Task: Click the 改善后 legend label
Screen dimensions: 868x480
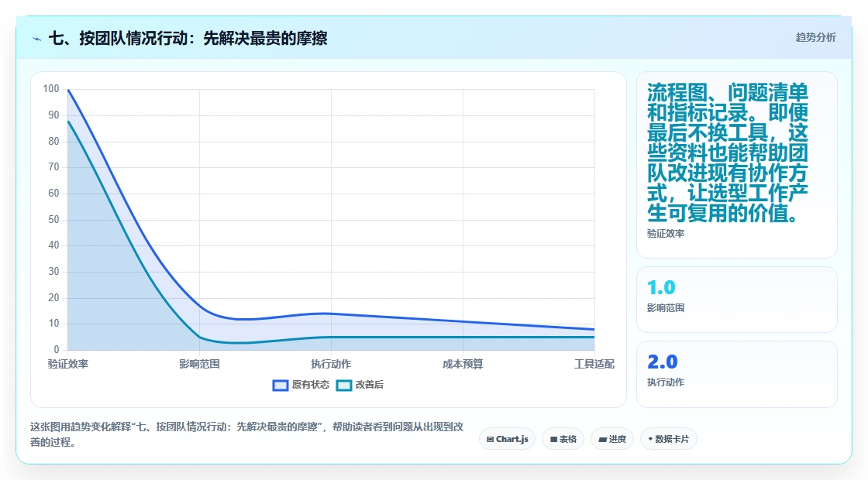Action: [x=369, y=385]
